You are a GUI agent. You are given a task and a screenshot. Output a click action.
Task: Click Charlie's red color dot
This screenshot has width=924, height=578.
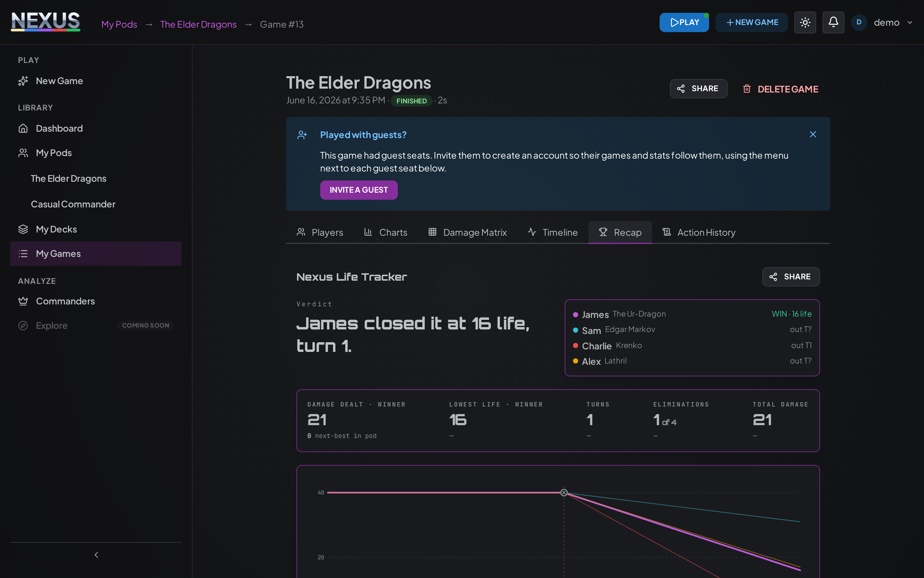[575, 346]
